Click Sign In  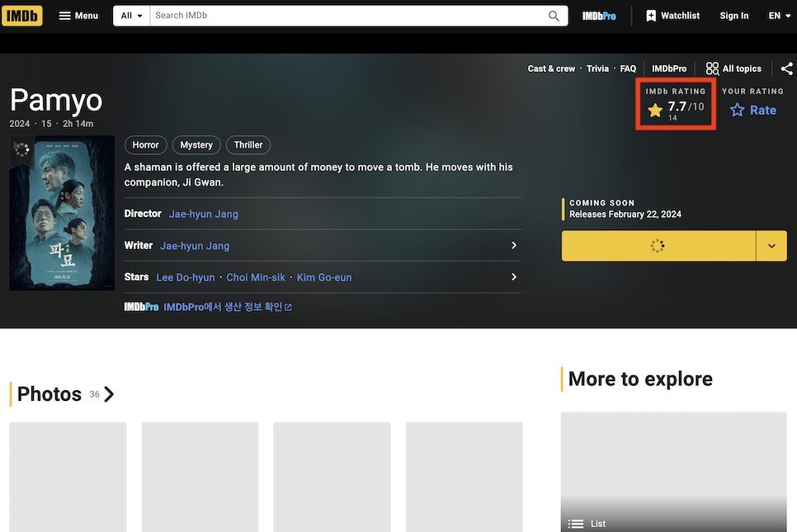click(734, 16)
